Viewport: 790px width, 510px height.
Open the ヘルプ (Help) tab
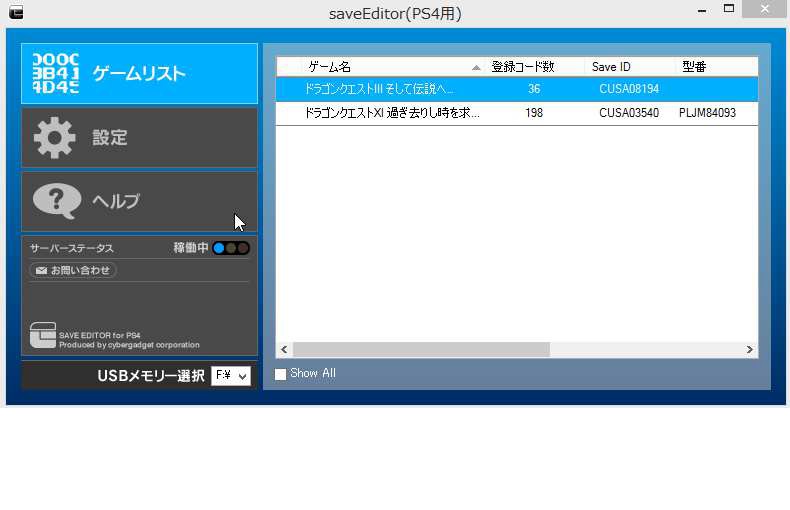coord(140,201)
